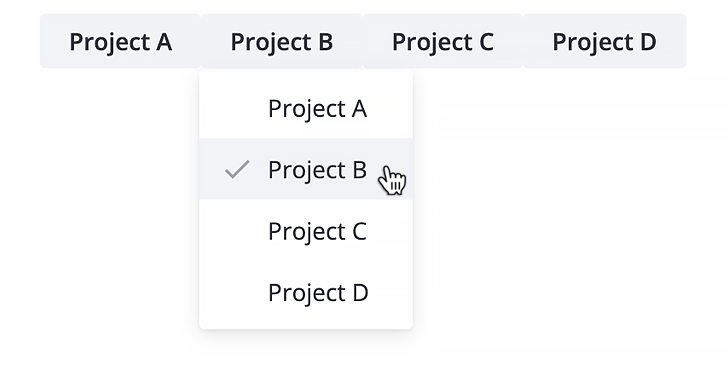Viewport: 728px width, 384px height.
Task: Select Project D in the dropdown list
Action: 306,293
